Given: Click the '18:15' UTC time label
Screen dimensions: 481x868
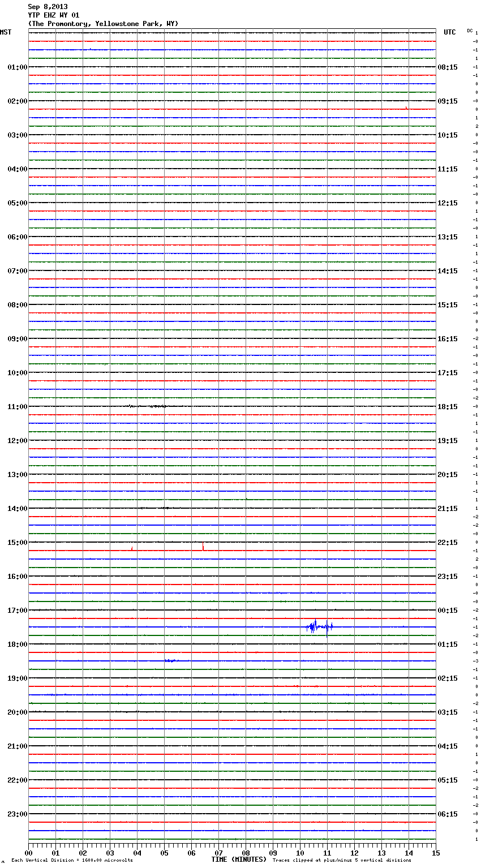Looking at the screenshot, I should pyautogui.click(x=448, y=407).
